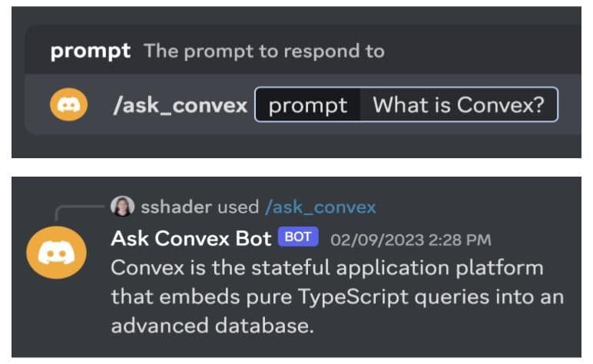Image resolution: width=593 pixels, height=364 pixels.
Task: Click the word "used" in reply header
Action: point(238,207)
